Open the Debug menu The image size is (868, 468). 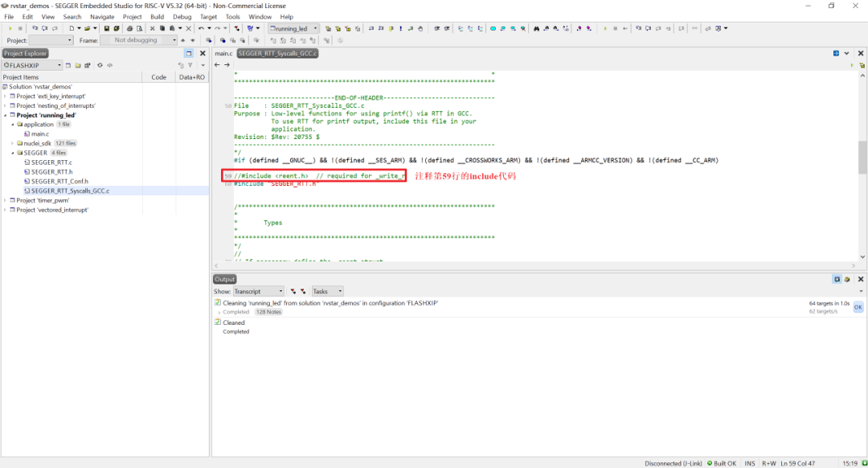point(182,17)
